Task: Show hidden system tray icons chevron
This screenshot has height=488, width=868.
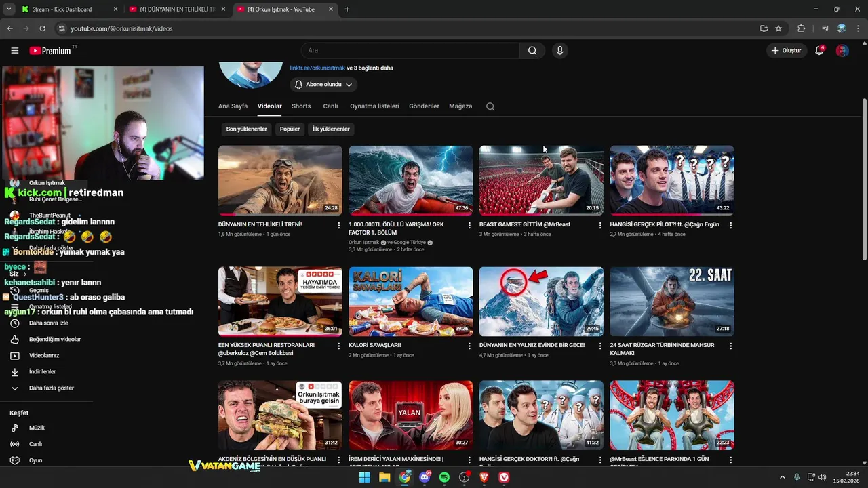Action: (782, 477)
